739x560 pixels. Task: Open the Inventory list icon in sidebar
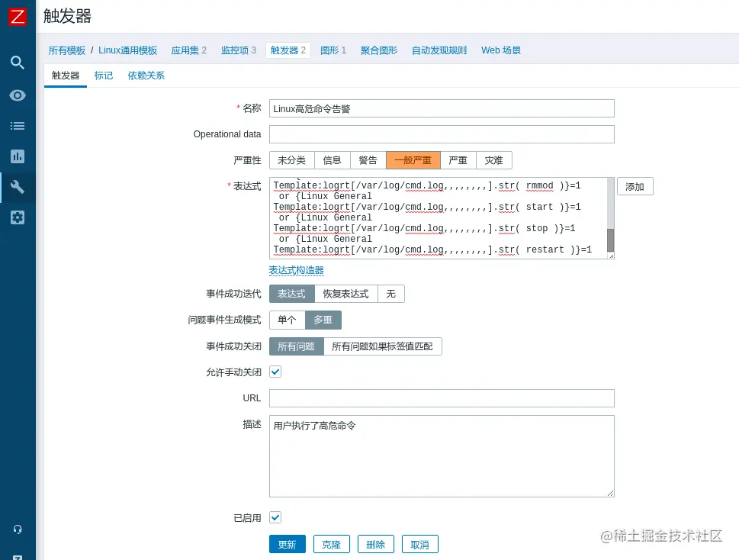click(17, 125)
